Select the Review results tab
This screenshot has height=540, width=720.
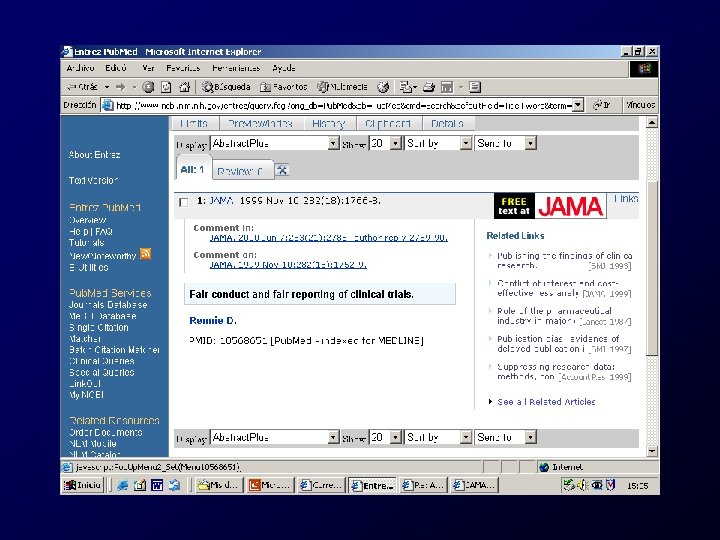(242, 171)
